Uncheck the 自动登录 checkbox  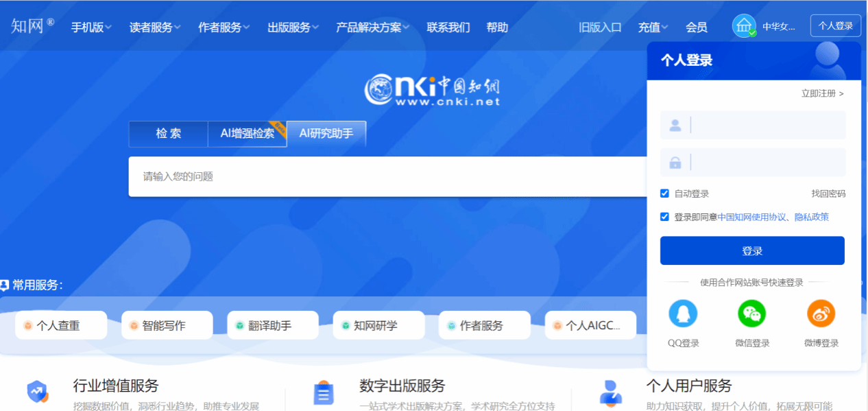664,193
